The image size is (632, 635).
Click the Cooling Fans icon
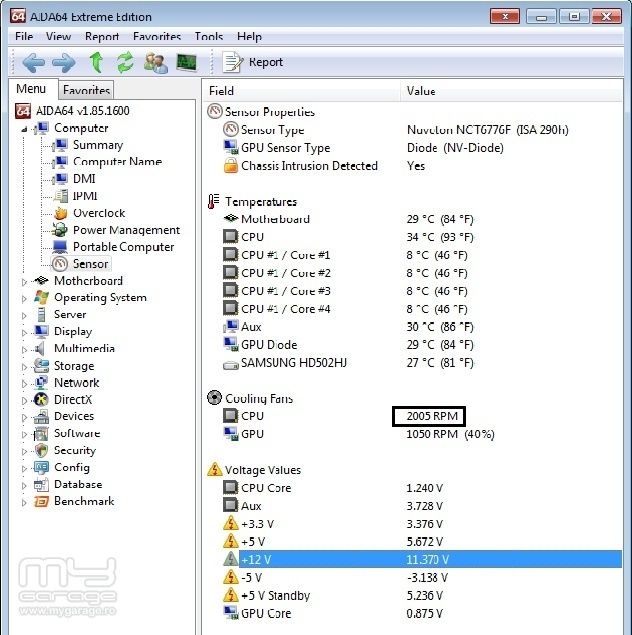point(214,398)
